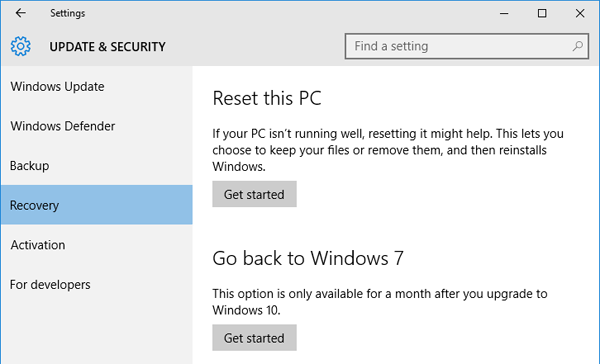The width and height of the screenshot is (600, 364).
Task: Click the one-month upgrade availability description text
Action: 380,302
